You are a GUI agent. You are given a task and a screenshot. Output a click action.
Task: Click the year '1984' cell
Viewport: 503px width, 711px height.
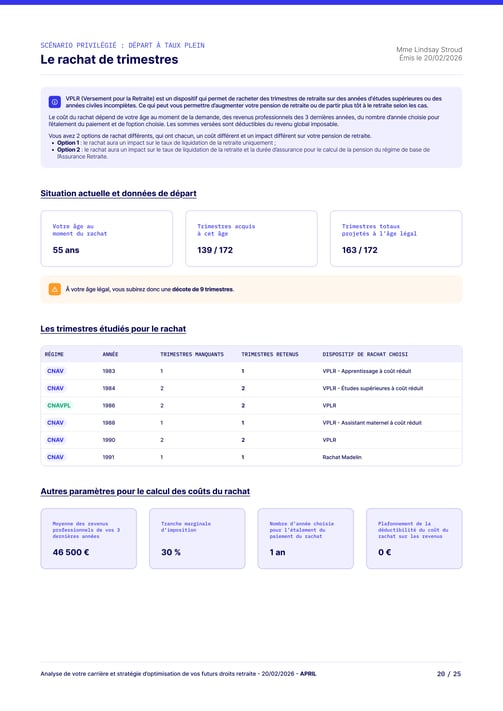pos(109,388)
